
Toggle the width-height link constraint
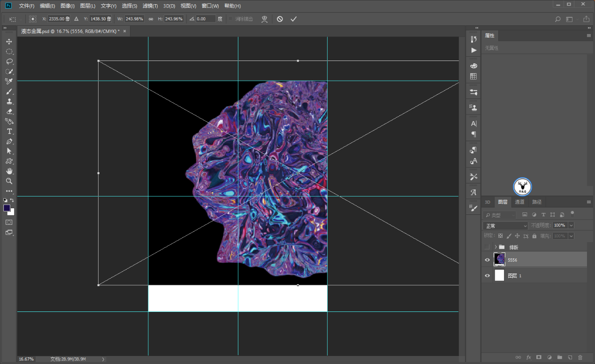click(151, 19)
